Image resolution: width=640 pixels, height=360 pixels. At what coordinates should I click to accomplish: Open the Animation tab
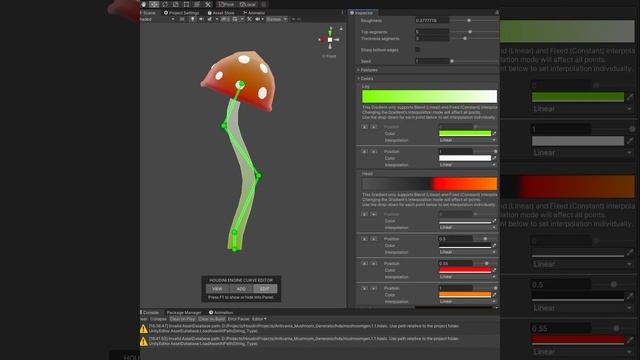coord(221,312)
